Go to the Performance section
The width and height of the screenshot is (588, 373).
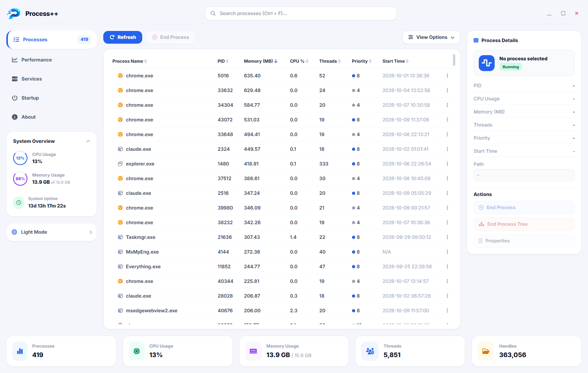(x=52, y=60)
